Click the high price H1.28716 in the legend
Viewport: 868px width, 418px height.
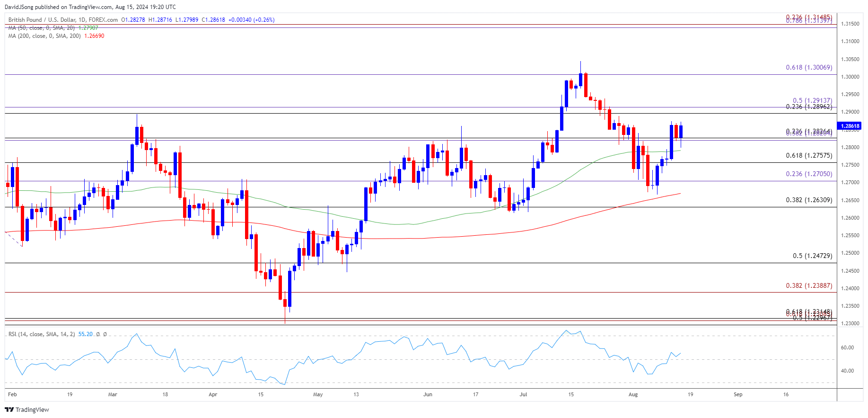pyautogui.click(x=160, y=20)
